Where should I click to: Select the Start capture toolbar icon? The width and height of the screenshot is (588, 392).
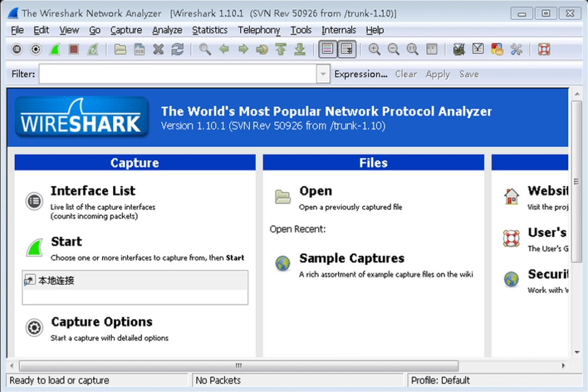click(54, 49)
